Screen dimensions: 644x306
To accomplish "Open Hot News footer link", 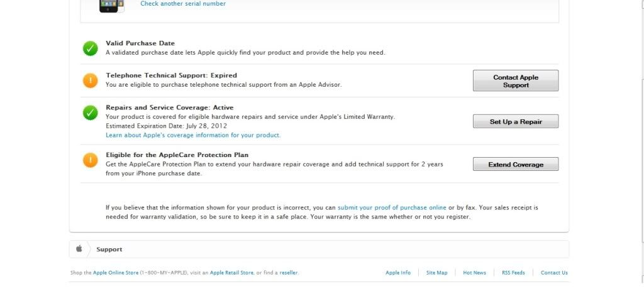I will pyautogui.click(x=474, y=273).
